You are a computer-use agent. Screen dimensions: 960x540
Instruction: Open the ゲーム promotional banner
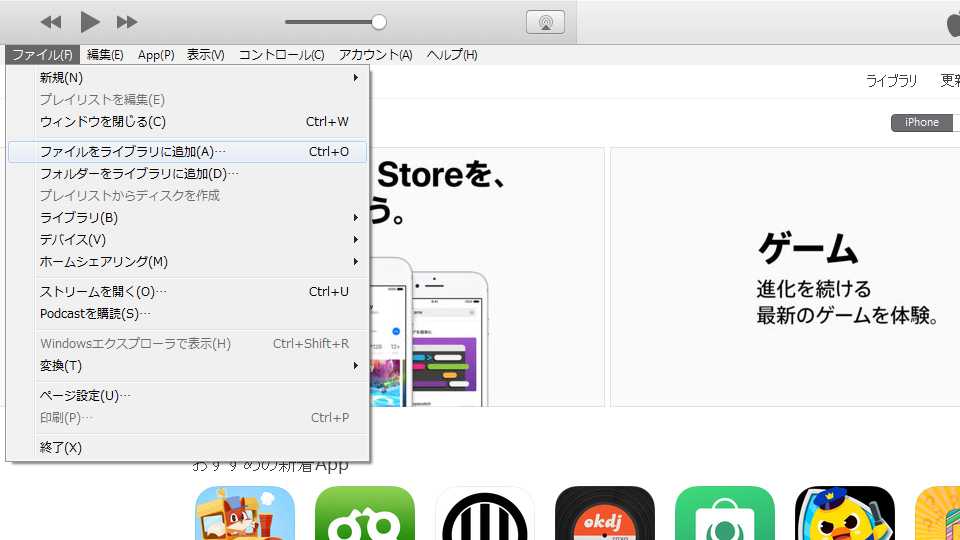tap(785, 277)
